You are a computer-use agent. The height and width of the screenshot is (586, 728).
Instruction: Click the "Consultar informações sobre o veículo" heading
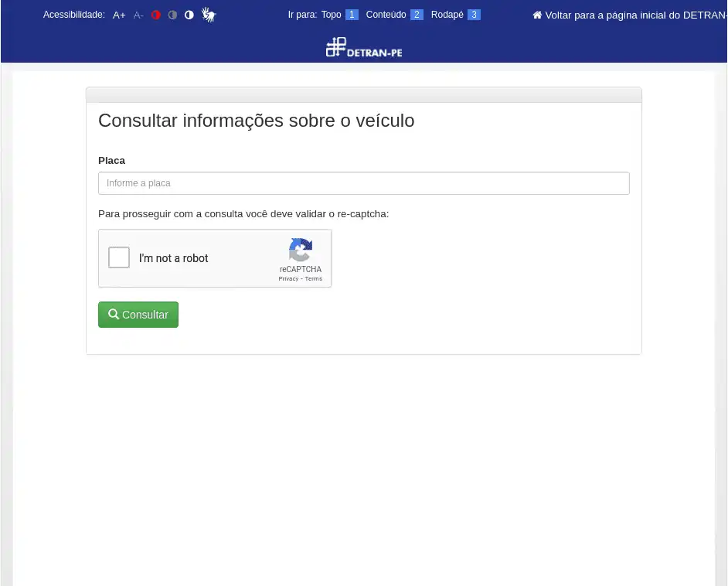click(256, 121)
